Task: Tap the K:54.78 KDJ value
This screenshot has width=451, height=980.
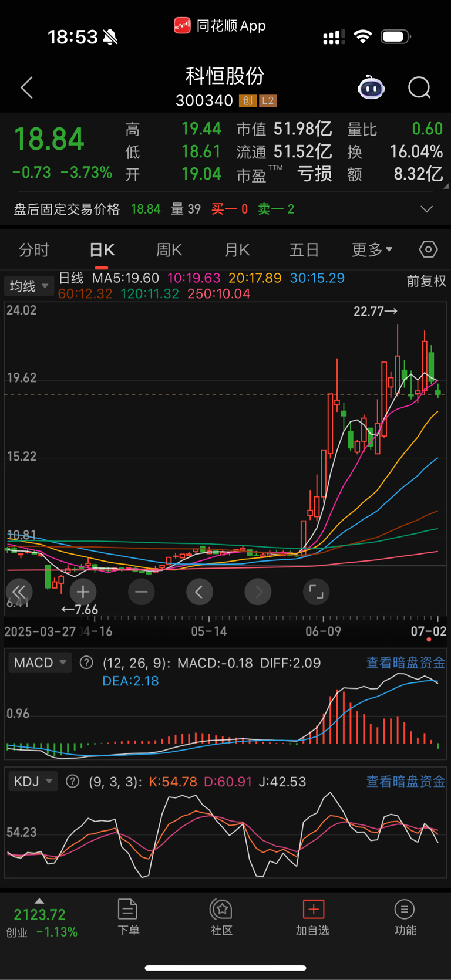Action: click(173, 782)
